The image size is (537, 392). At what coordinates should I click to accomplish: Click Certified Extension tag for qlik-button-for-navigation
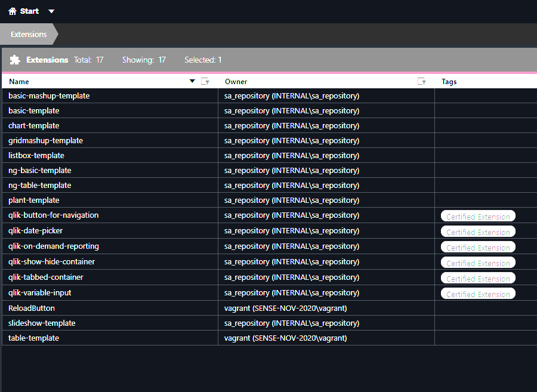pyautogui.click(x=478, y=217)
